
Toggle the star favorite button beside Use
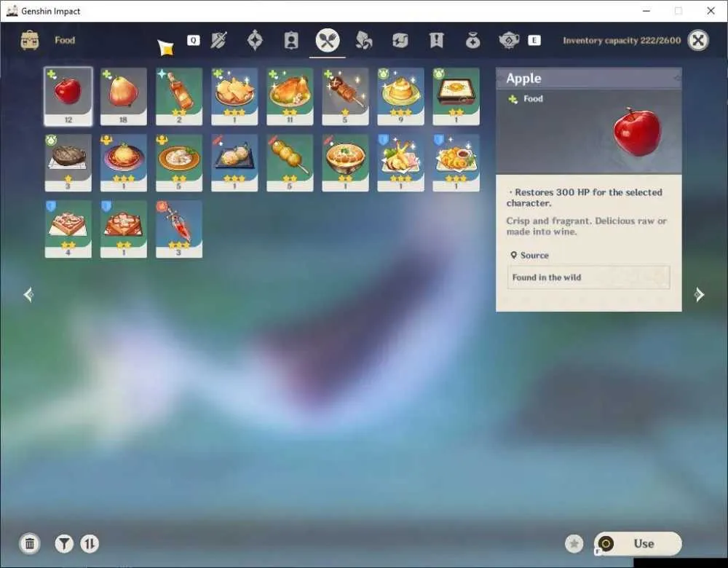pyautogui.click(x=574, y=543)
